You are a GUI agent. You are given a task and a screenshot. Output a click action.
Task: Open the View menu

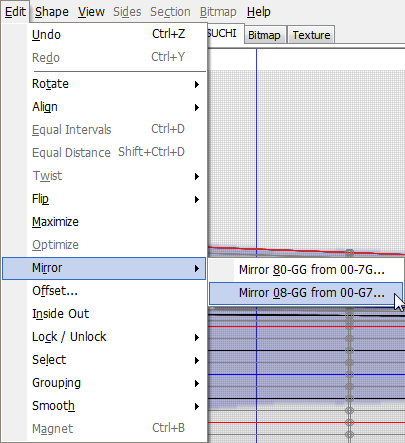[91, 12]
